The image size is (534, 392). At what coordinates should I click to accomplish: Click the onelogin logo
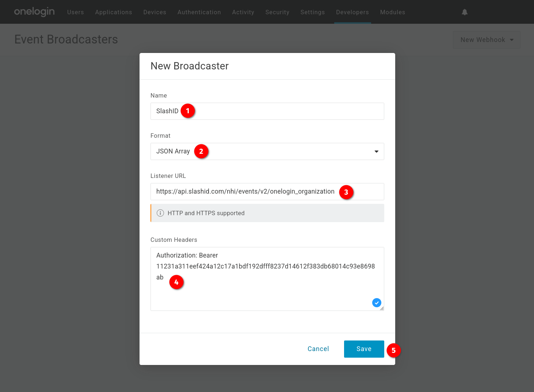pyautogui.click(x=34, y=12)
